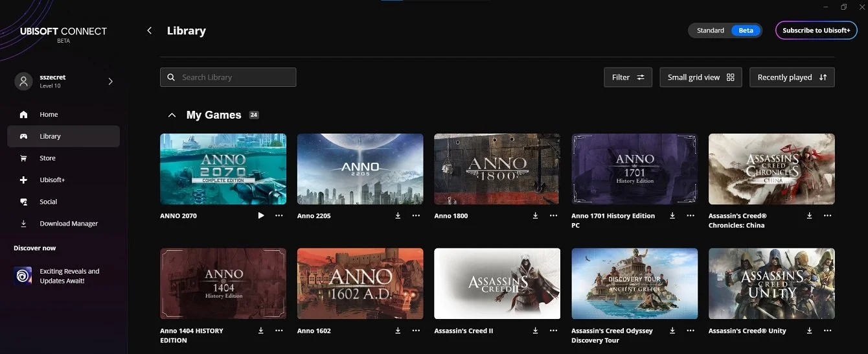Click the Assassin's Creed II title text

(x=464, y=331)
